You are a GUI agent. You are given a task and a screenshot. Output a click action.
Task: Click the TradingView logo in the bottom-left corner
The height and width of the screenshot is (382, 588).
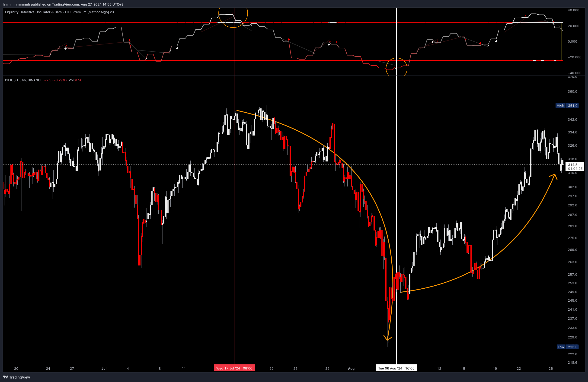click(6, 377)
